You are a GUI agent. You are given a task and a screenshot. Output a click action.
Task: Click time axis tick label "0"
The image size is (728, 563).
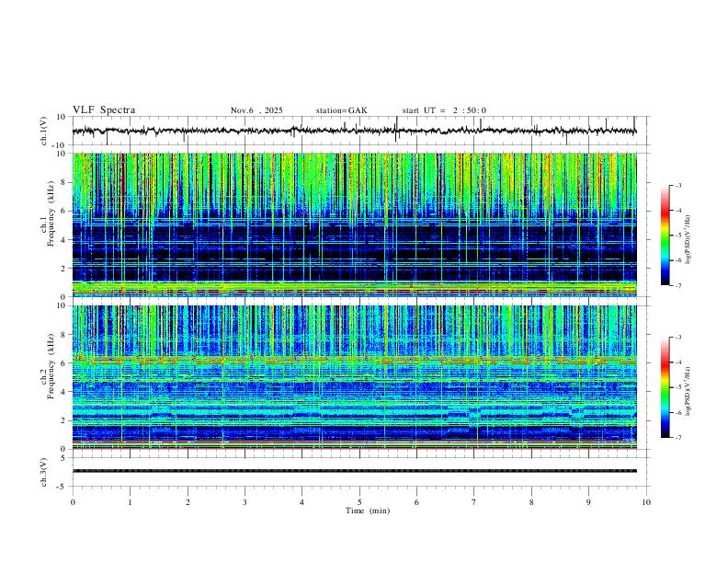[x=73, y=502]
